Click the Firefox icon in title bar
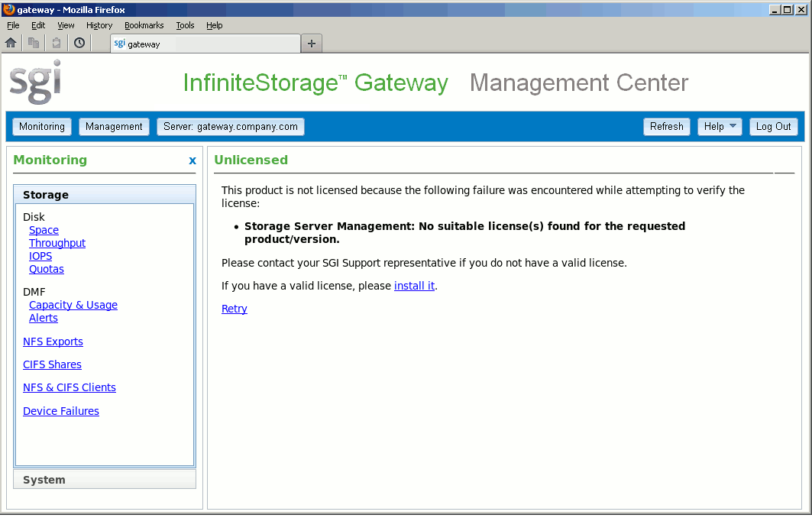 [9, 9]
